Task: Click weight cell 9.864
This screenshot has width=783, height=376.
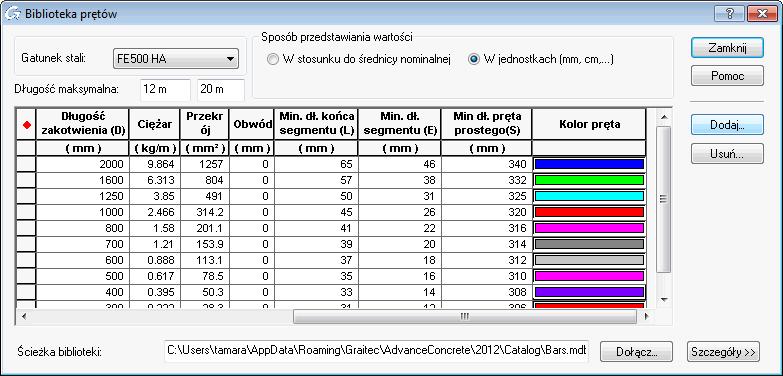Action: [154, 164]
